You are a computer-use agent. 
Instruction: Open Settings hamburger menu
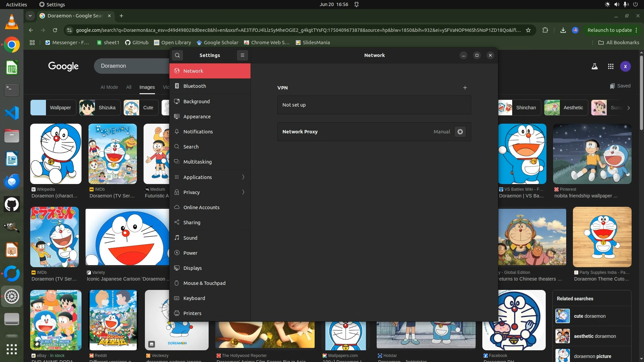click(242, 55)
